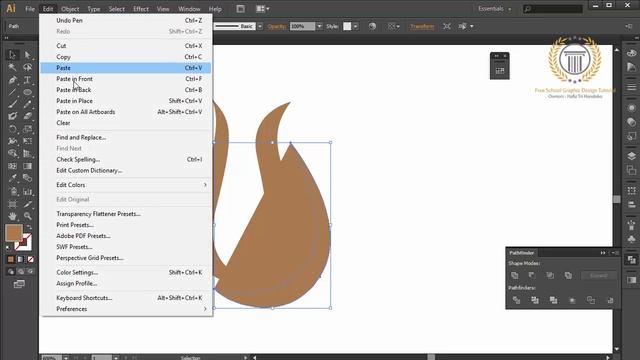Reset to default fill and stroke
Viewport: 640px width, 360px height.
coord(9,247)
